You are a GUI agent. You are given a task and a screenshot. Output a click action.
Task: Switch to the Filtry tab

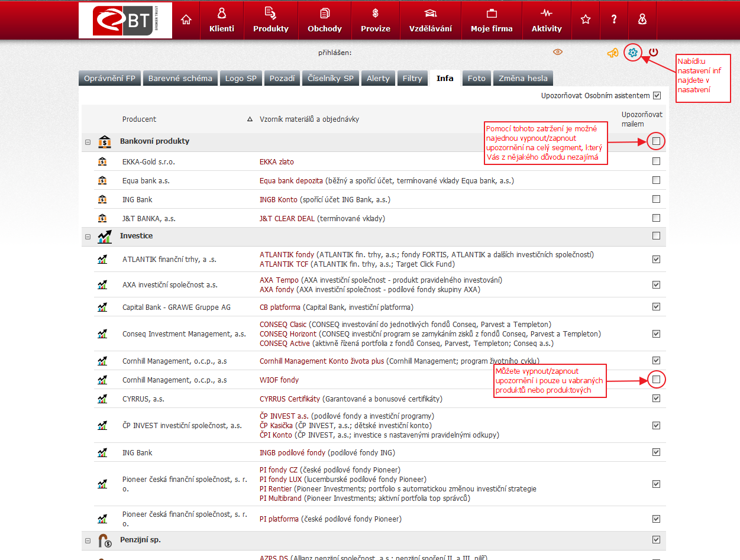412,79
